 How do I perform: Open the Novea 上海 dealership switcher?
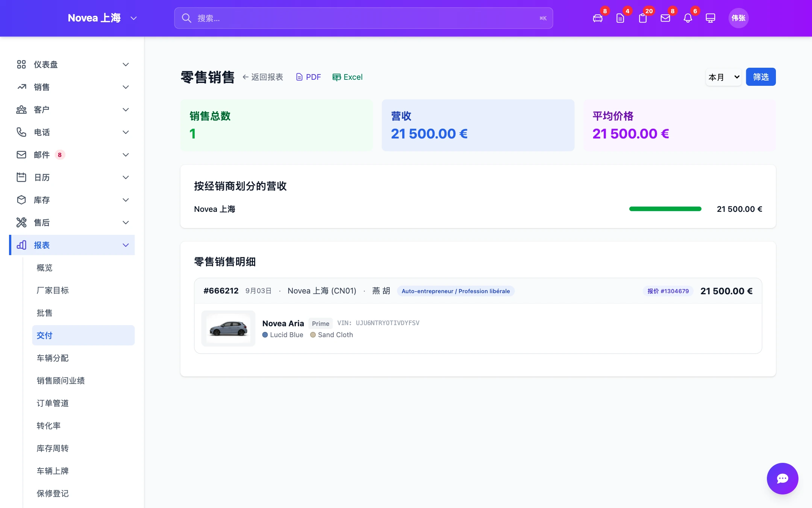[x=102, y=18]
